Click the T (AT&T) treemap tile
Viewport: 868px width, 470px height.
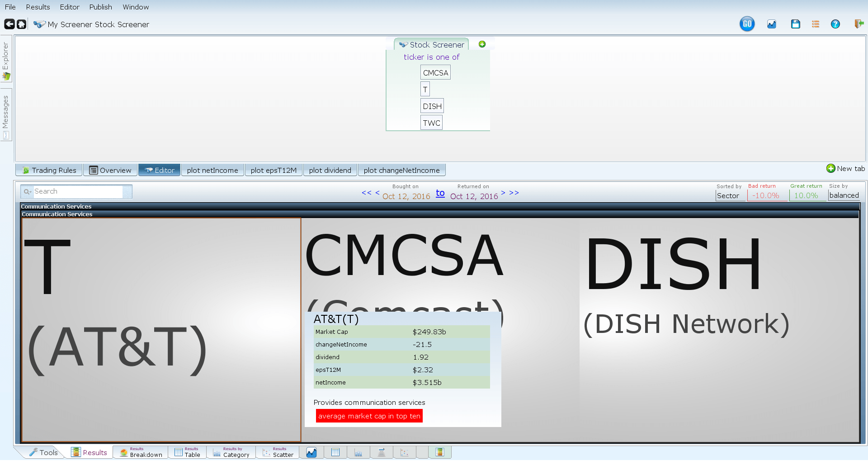coord(161,330)
